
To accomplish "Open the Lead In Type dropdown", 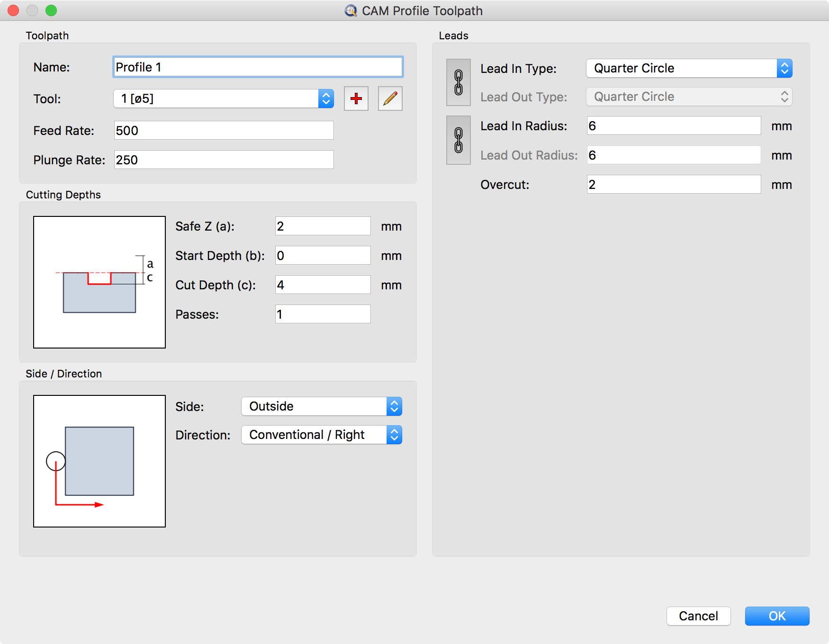I will [x=689, y=68].
